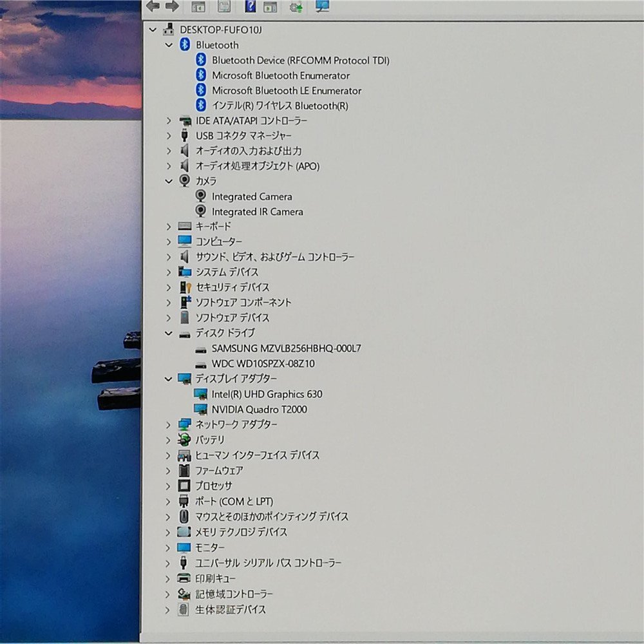Screen dimensions: 644x644
Task: Collapse the ディスプレイ アダプター category
Action: (169, 379)
